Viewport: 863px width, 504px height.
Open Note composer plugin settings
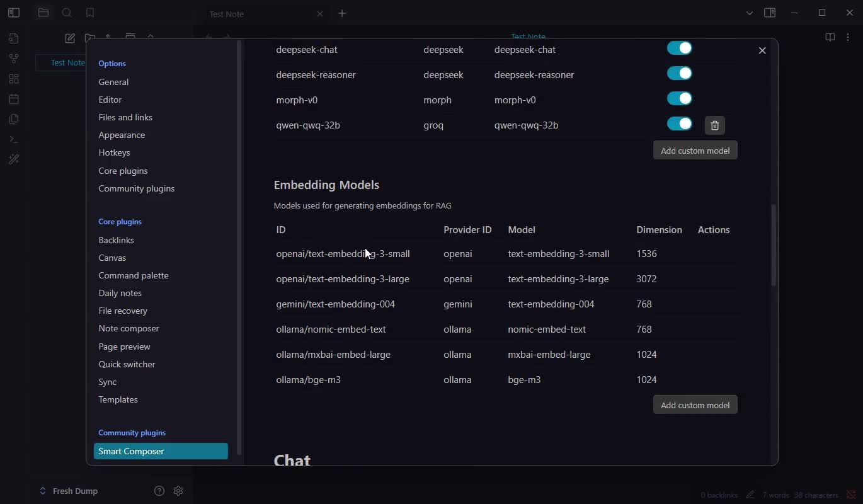[129, 328]
